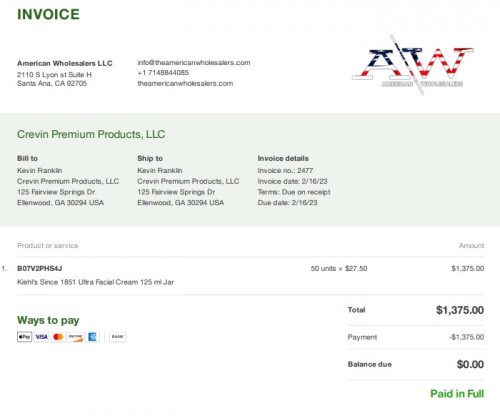
Task: Select the Total $1,375.00 amount
Action: [x=460, y=310]
